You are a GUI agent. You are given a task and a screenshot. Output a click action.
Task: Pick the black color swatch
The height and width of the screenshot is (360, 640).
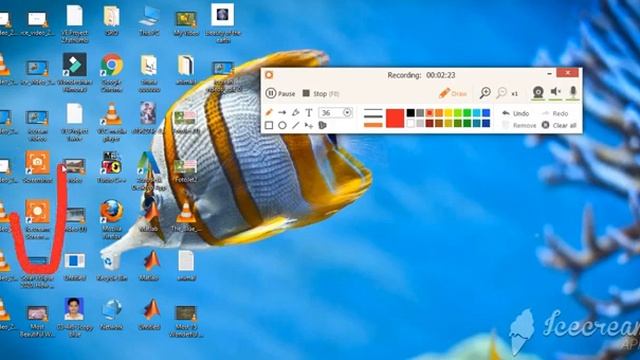(x=411, y=113)
